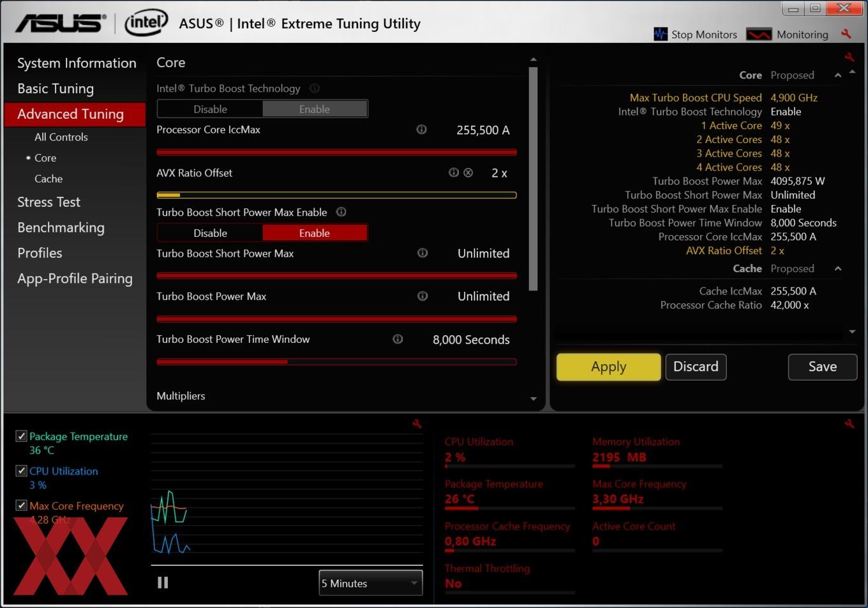The image size is (868, 608).
Task: Click the monitor graph panel wrench icon
Action: coord(417,424)
